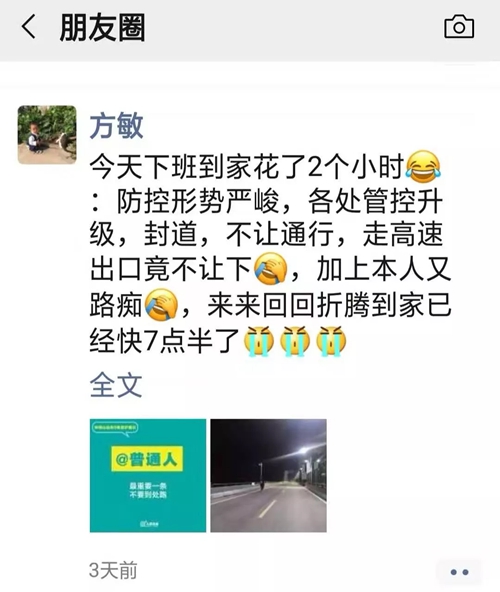Click the yellow @普通人 label in the image
500x592 pixels.
pyautogui.click(x=147, y=459)
